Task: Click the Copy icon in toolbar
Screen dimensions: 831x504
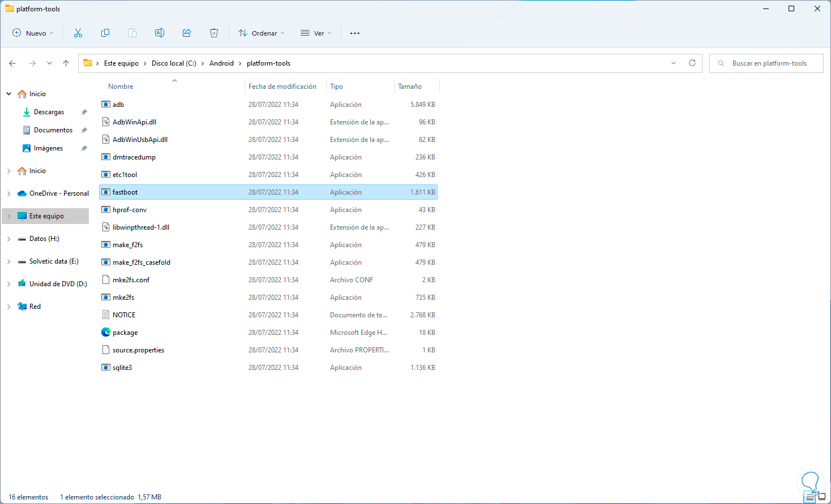Action: tap(105, 33)
